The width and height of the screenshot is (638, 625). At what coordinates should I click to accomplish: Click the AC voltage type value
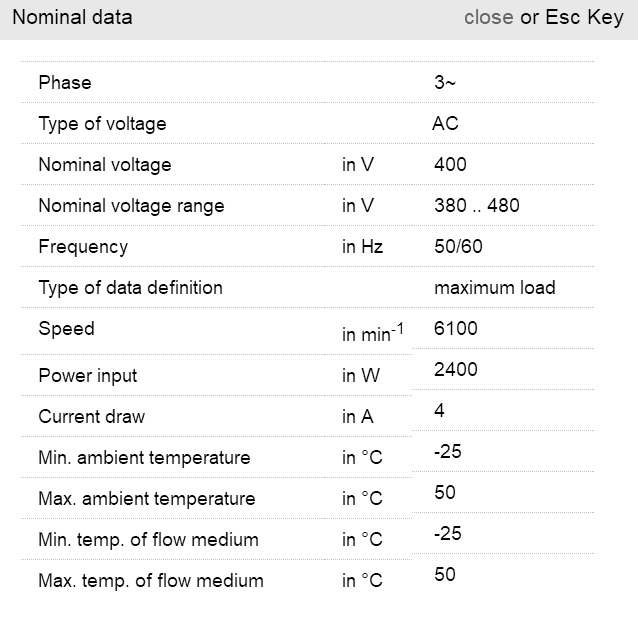445,124
